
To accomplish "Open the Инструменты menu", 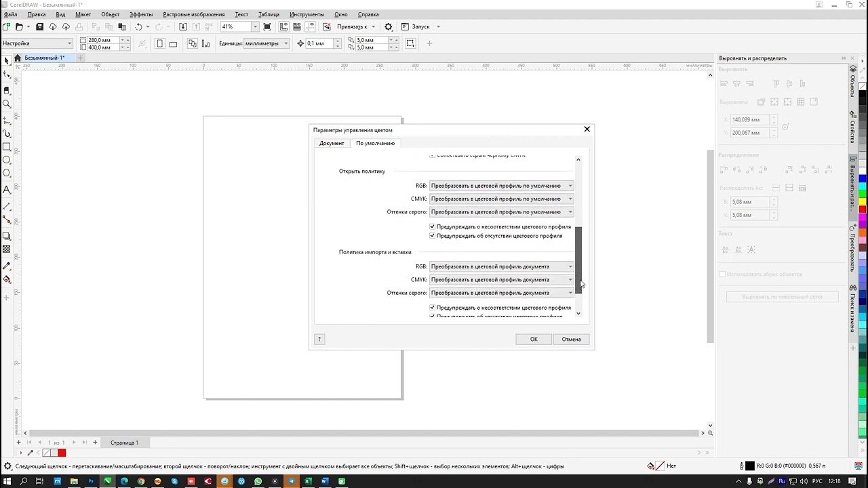I will (307, 14).
